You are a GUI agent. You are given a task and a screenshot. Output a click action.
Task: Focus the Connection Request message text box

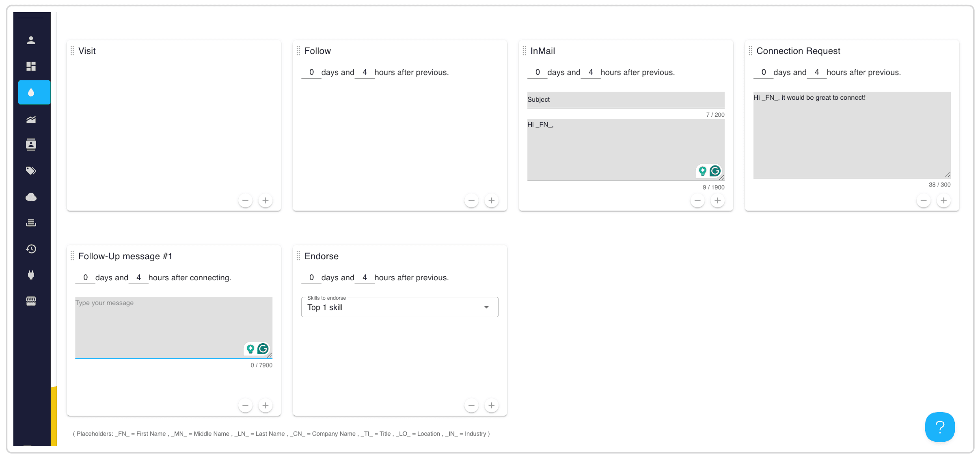click(x=852, y=135)
